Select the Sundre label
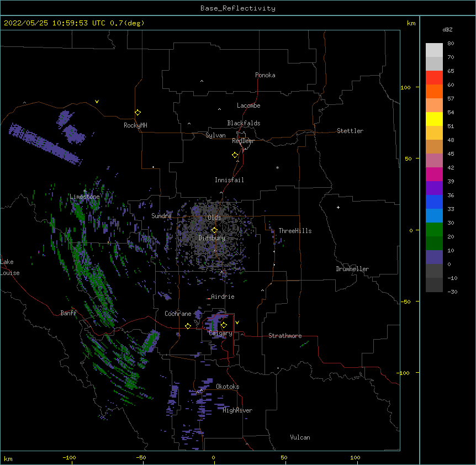Image resolution: width=476 pixels, height=465 pixels. click(161, 216)
